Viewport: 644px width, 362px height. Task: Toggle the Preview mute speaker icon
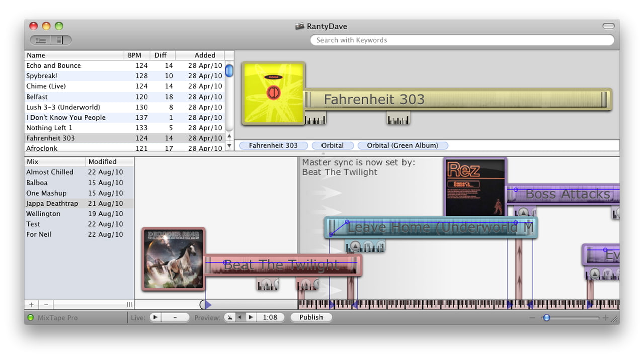240,317
